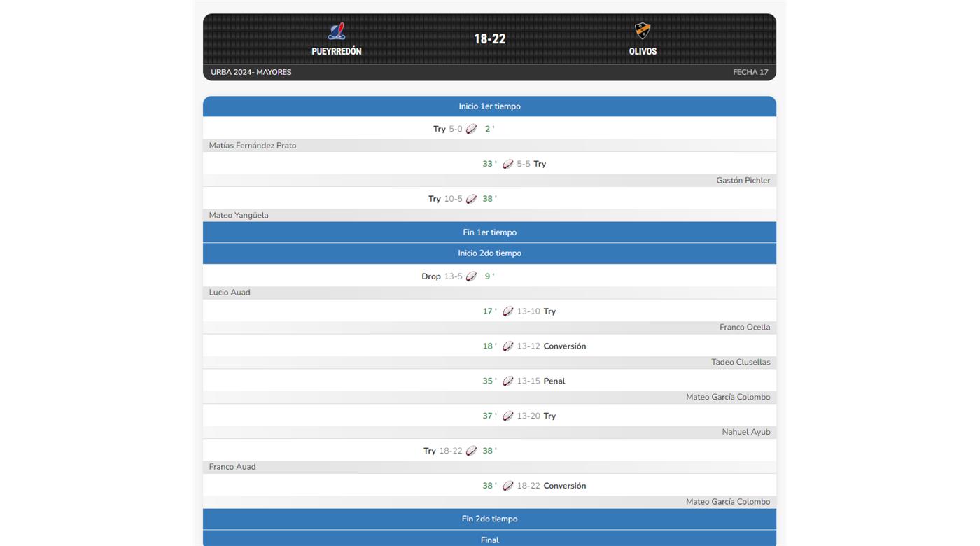Click the ball icon beside 5-5 Try
980x546 pixels.
508,164
